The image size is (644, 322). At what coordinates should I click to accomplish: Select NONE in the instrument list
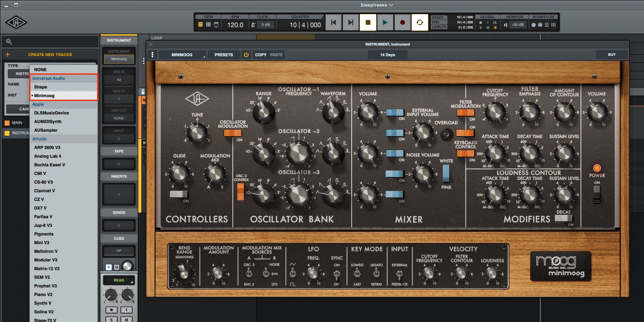click(x=64, y=69)
